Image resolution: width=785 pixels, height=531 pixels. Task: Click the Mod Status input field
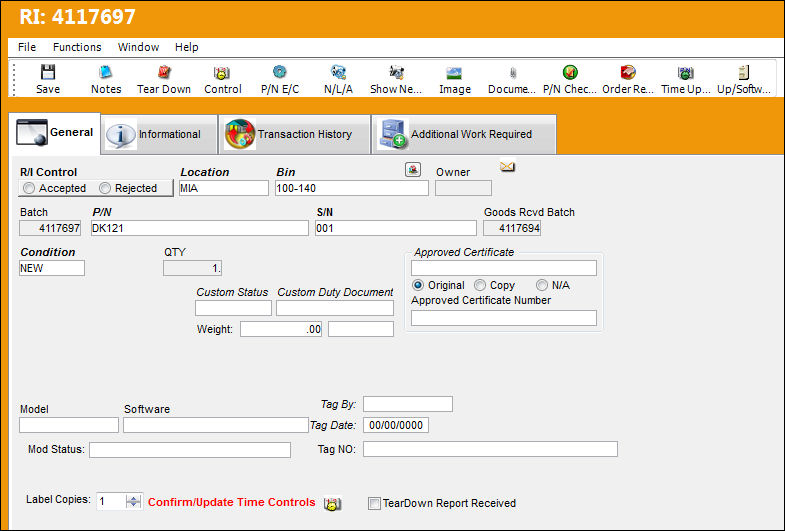click(x=190, y=449)
